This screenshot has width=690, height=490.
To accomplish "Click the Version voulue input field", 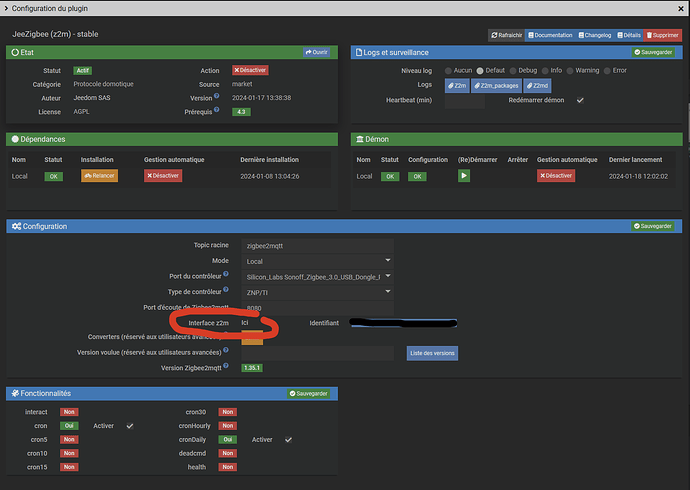I will tap(317, 353).
